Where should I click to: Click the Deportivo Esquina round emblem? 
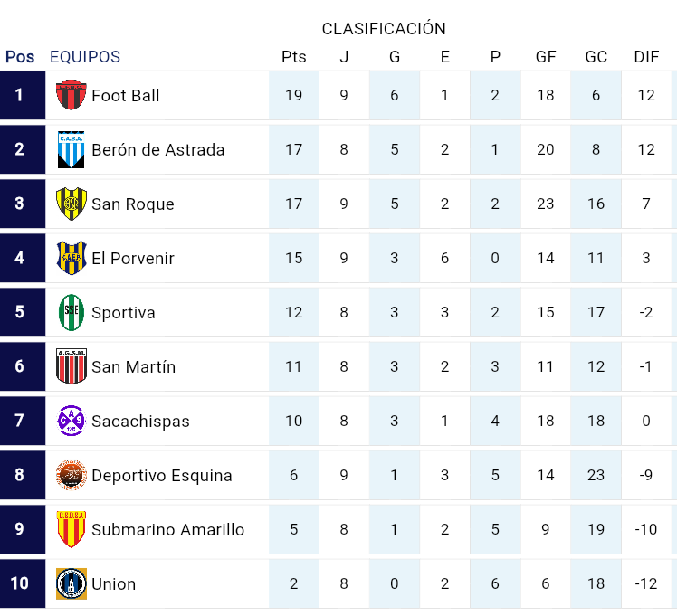coord(71,475)
